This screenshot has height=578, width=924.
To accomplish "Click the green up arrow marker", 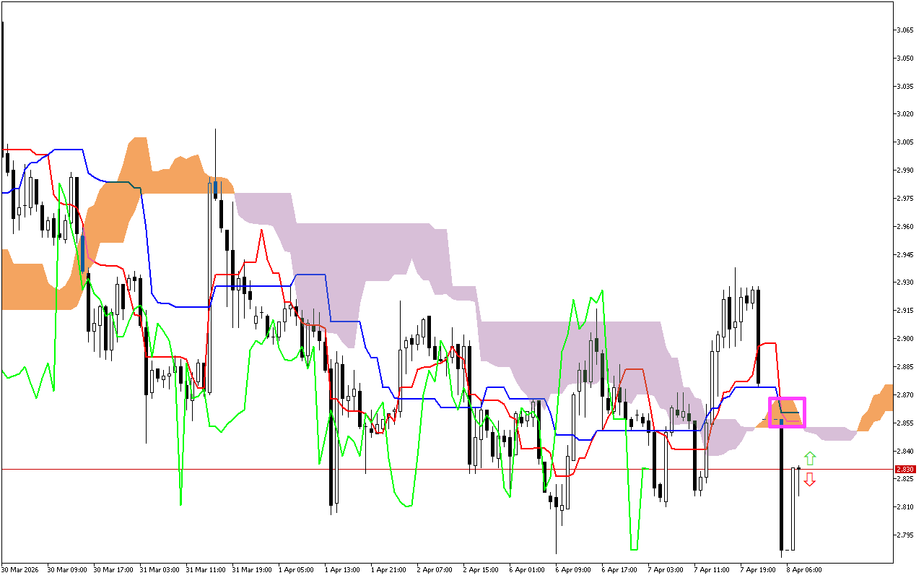I will click(x=810, y=458).
